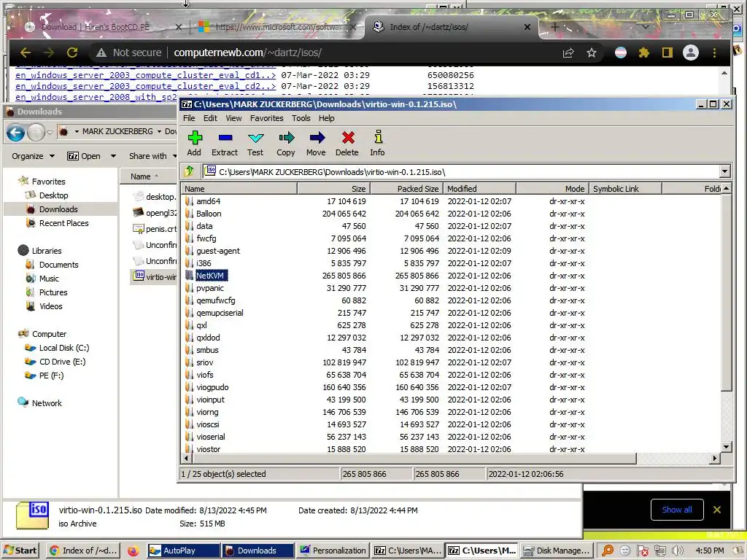Click the Add toolbar icon in 7-Zip
The height and width of the screenshot is (560, 747).
coord(194,144)
